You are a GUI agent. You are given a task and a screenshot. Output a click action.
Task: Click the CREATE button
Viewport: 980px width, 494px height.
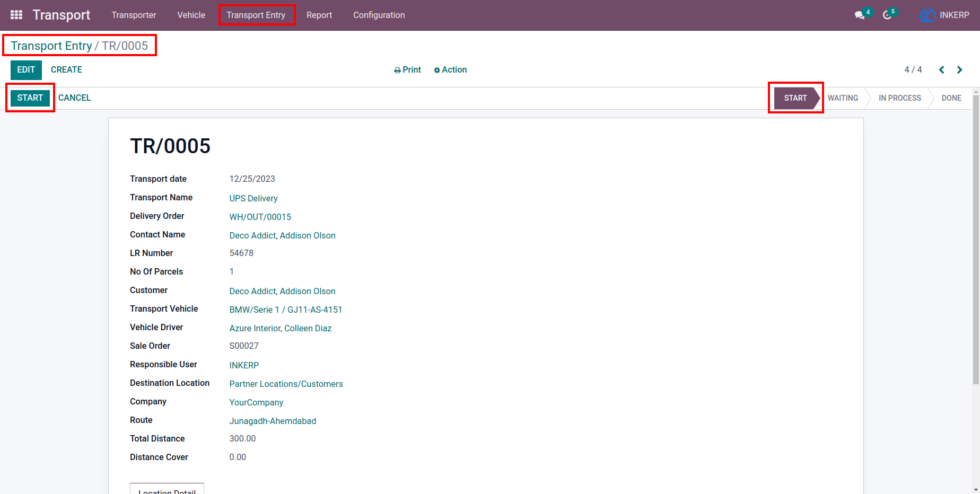(66, 70)
